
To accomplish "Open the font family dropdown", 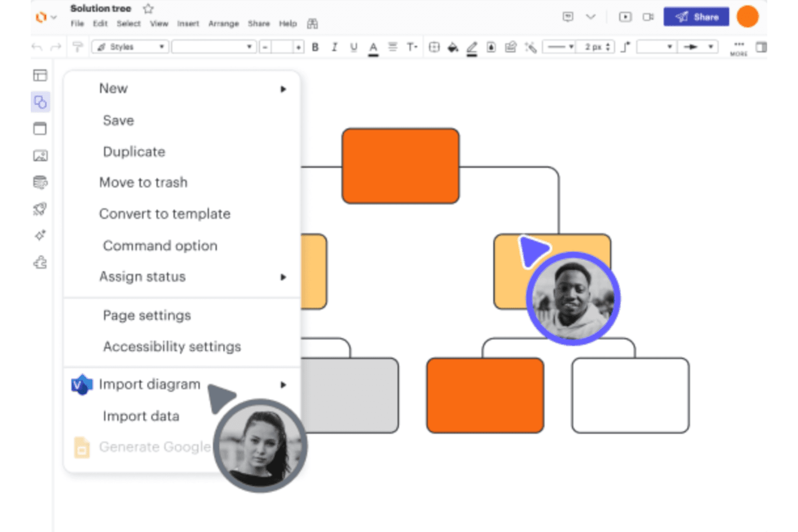I will coord(214,47).
